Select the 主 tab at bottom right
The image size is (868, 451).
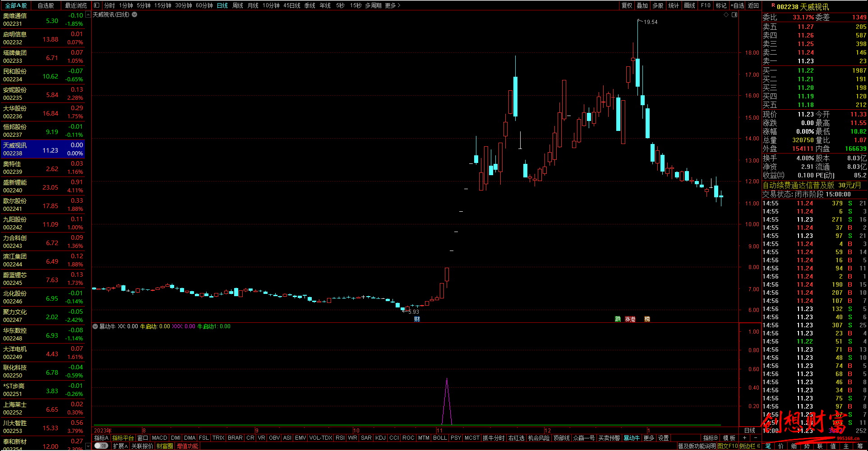point(846,446)
